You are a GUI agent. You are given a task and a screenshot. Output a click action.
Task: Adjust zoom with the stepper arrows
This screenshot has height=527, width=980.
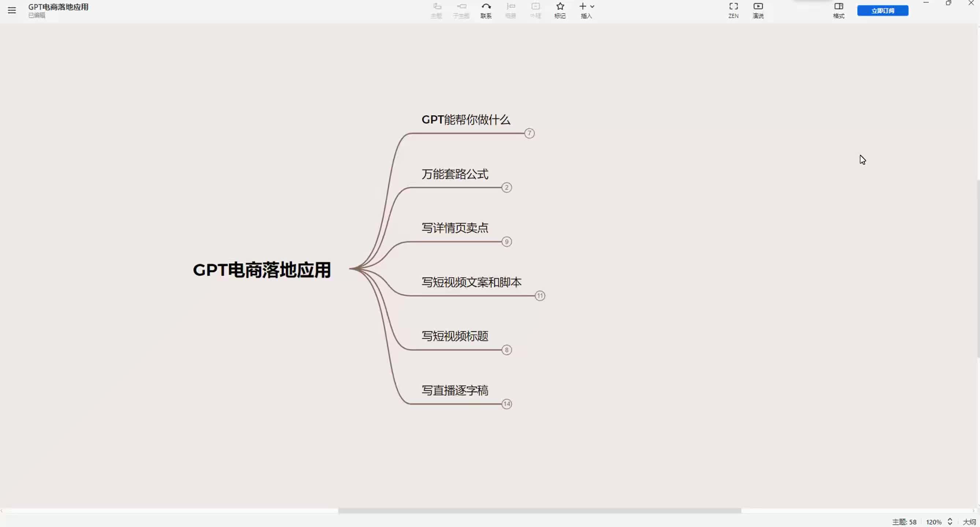950,522
